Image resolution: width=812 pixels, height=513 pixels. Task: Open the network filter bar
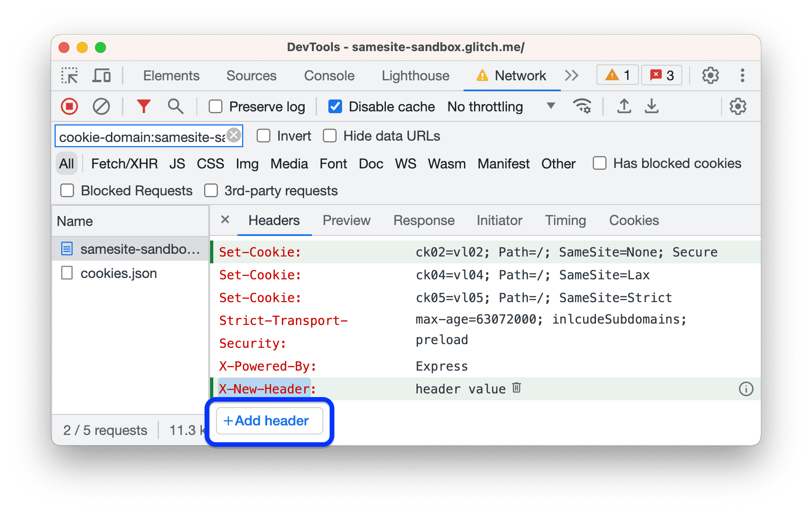[144, 106]
